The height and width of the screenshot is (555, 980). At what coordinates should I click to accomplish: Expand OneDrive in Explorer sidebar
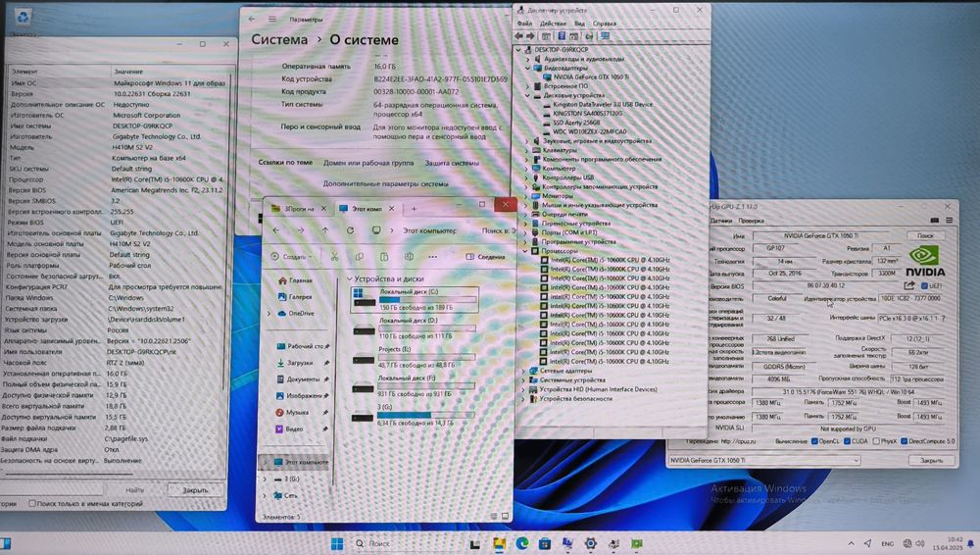tap(269, 314)
